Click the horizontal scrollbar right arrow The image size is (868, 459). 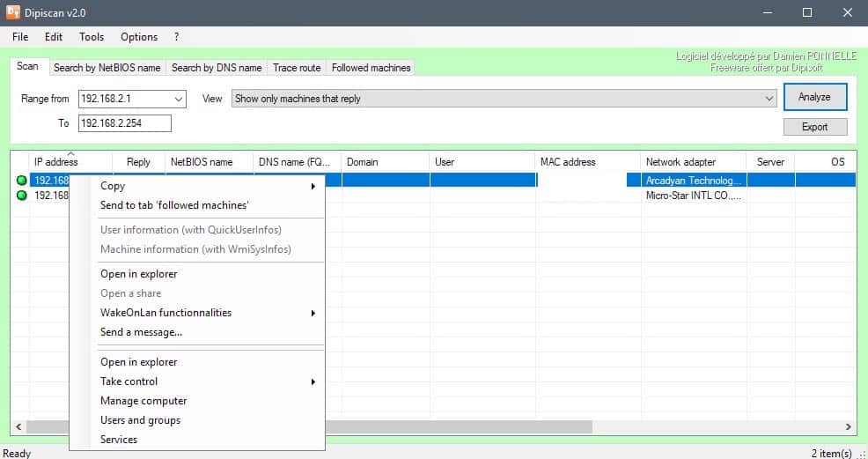849,427
